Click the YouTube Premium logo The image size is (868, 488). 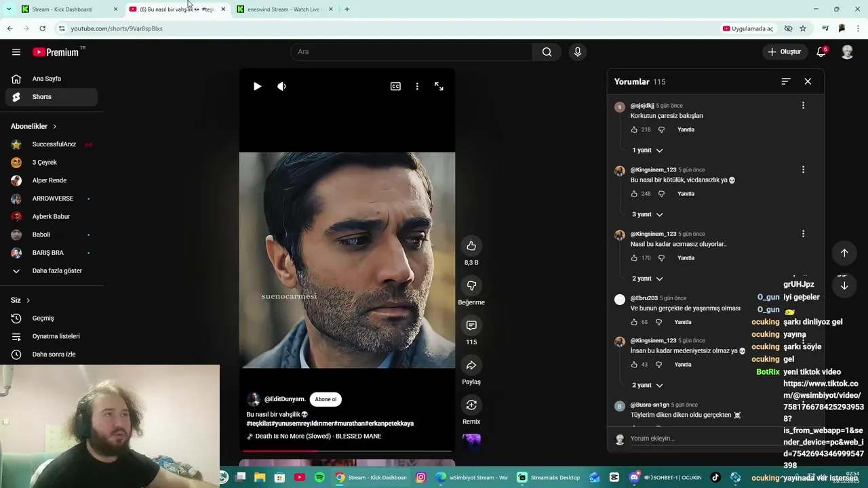pos(57,52)
